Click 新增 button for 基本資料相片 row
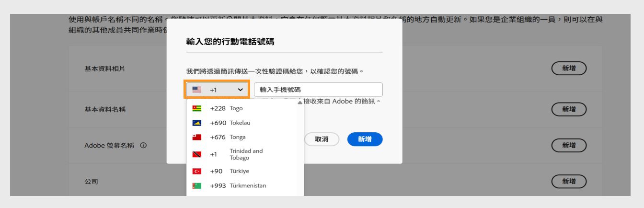Viewport: 644px width, 208px height. [569, 69]
